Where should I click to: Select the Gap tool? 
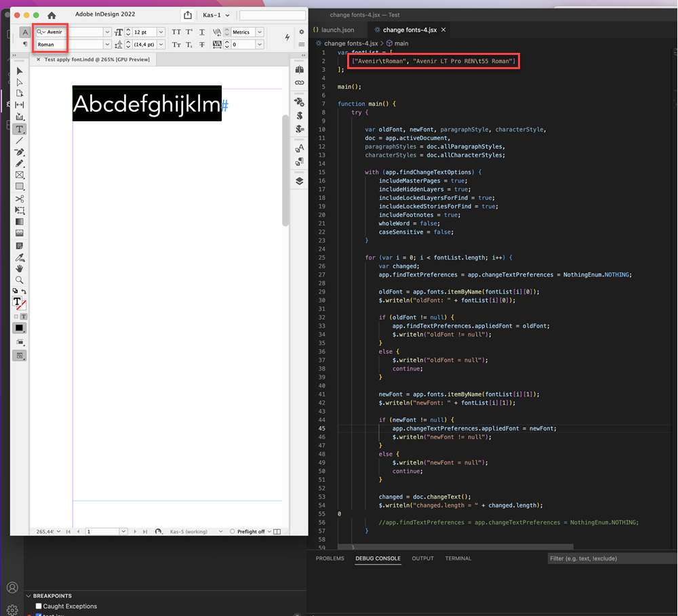click(x=20, y=104)
